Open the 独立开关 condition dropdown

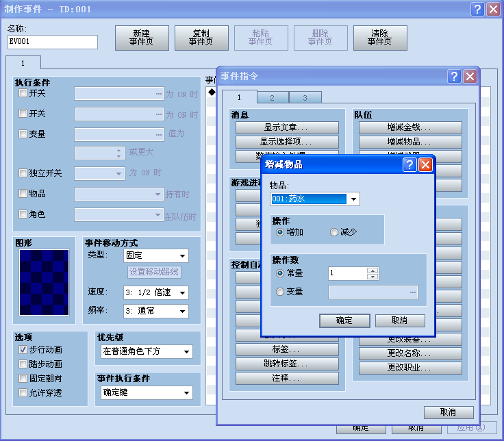point(100,173)
